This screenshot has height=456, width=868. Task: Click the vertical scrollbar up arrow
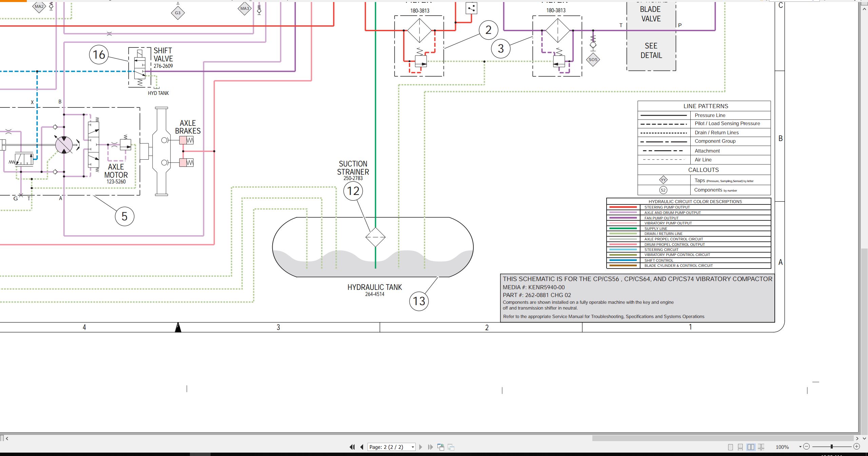pos(864,9)
